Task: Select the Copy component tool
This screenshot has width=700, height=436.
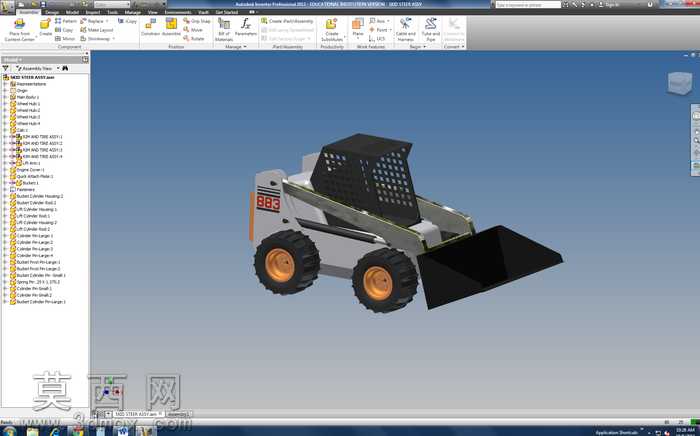Action: [x=64, y=30]
